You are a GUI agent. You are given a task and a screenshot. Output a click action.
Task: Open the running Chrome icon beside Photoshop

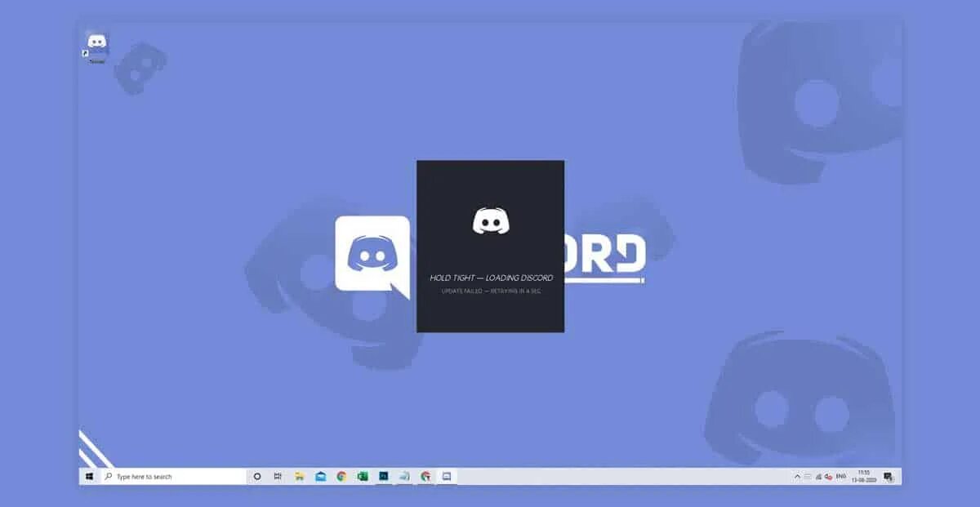(x=425, y=476)
